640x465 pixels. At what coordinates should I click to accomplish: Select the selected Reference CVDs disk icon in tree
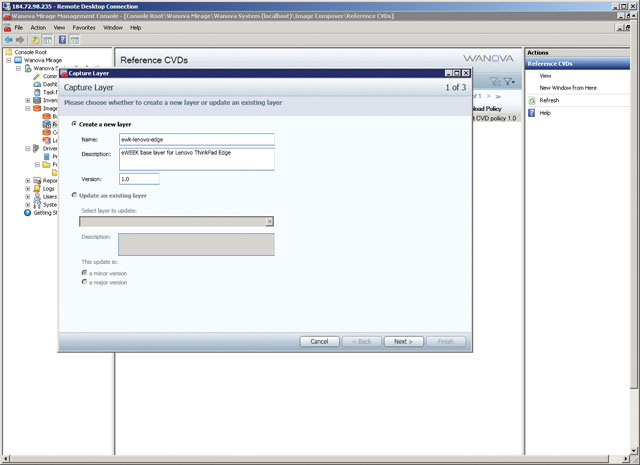click(47, 124)
